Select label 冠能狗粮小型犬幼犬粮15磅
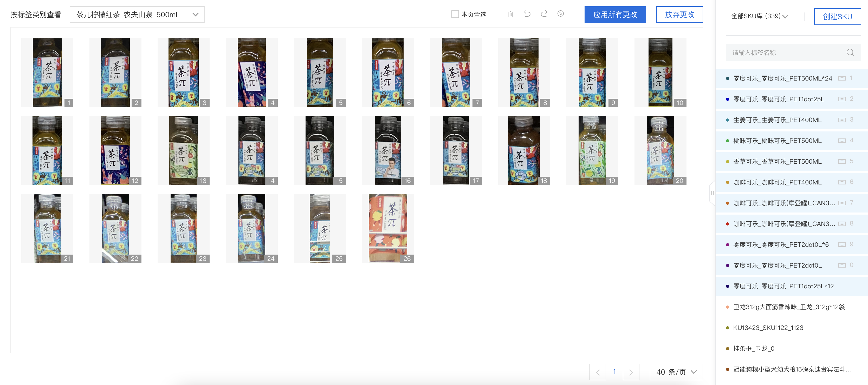Viewport: 868px width, 385px height. 792,369
